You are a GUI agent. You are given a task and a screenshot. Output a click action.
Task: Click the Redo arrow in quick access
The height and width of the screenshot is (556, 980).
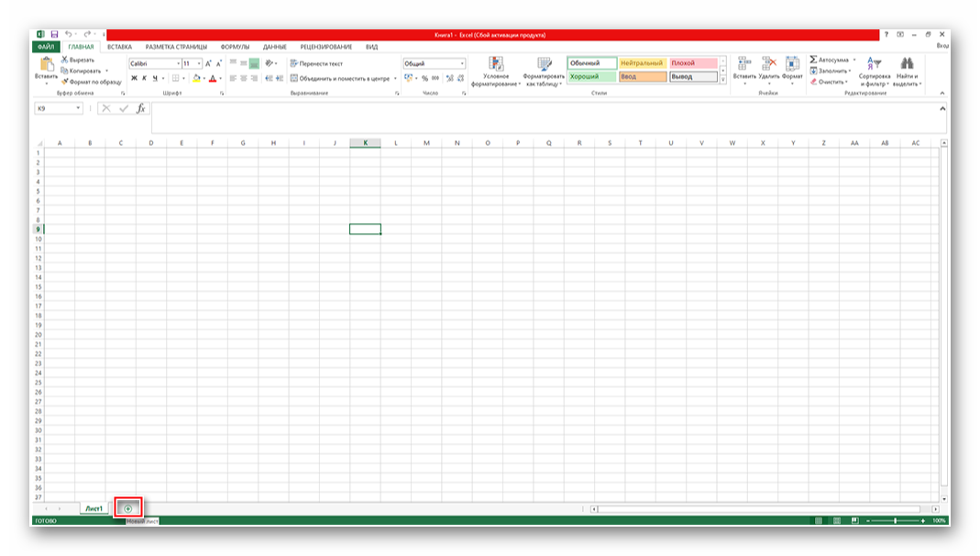coord(87,34)
